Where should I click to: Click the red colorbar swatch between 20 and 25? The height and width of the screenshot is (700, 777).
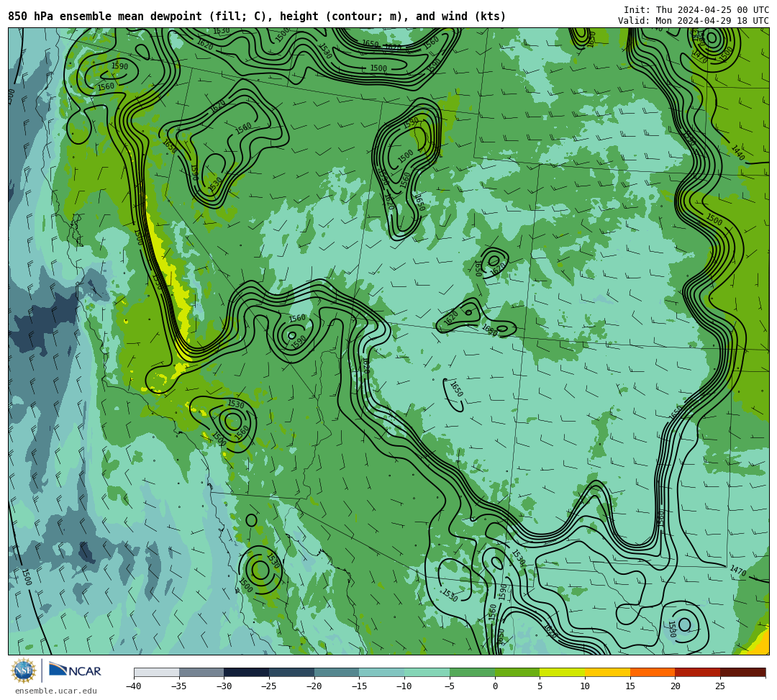click(698, 672)
